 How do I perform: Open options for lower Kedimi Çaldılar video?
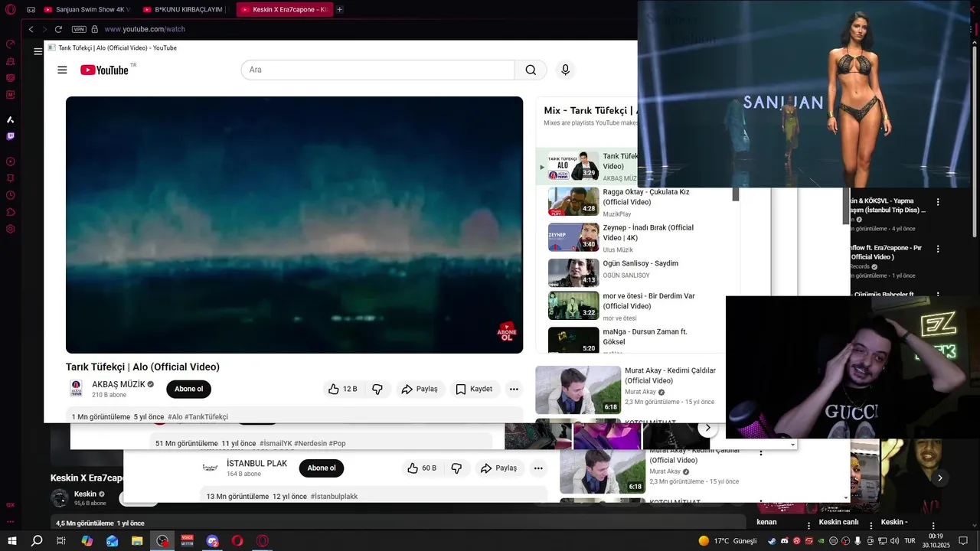(x=760, y=452)
